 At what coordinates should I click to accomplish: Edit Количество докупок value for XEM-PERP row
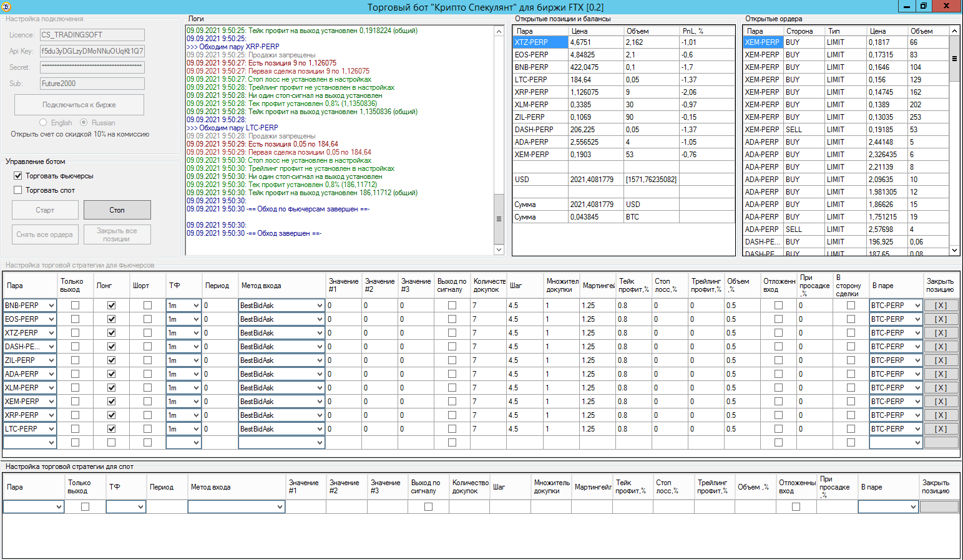point(488,402)
